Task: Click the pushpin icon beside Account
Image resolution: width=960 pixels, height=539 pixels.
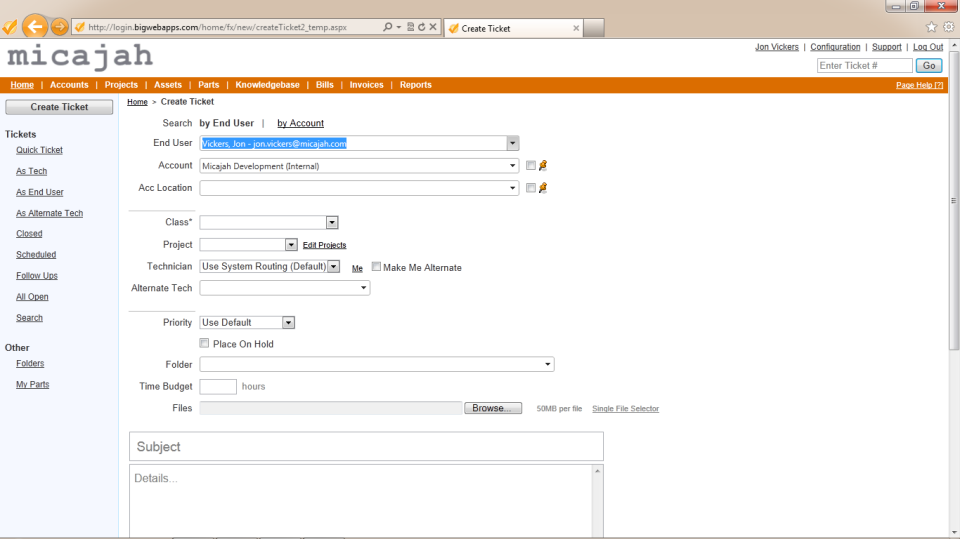Action: [x=543, y=166]
